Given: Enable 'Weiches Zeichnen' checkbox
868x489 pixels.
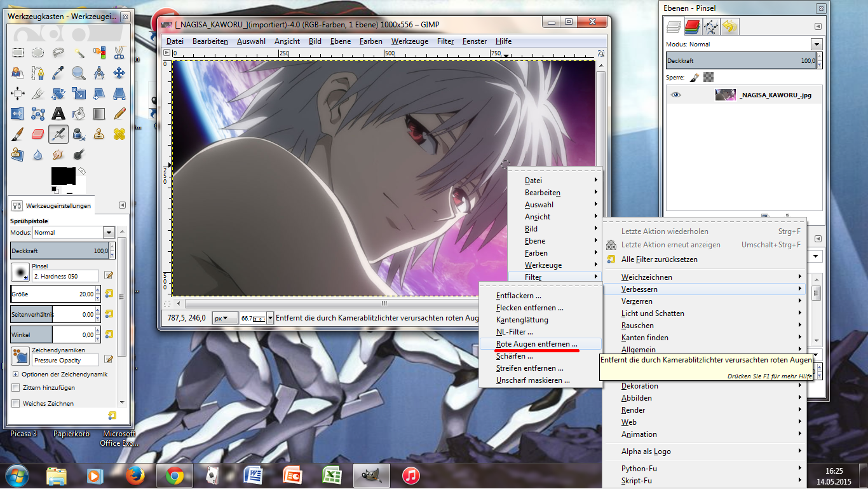Looking at the screenshot, I should click(x=16, y=403).
